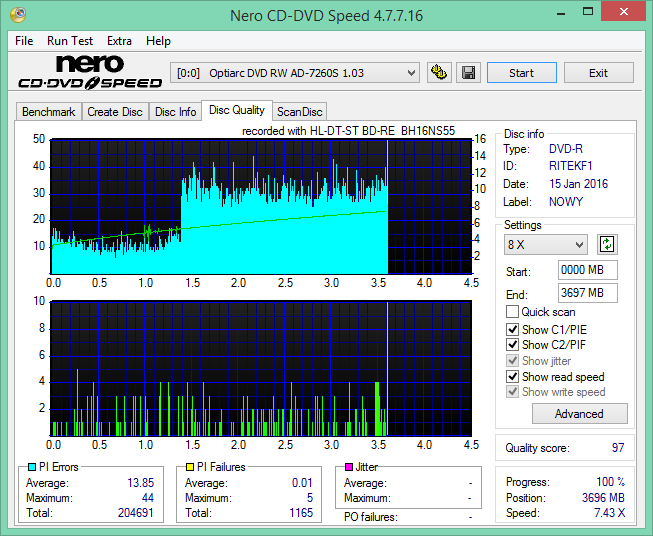
Task: Switch to the Create Disc tab
Action: click(115, 112)
